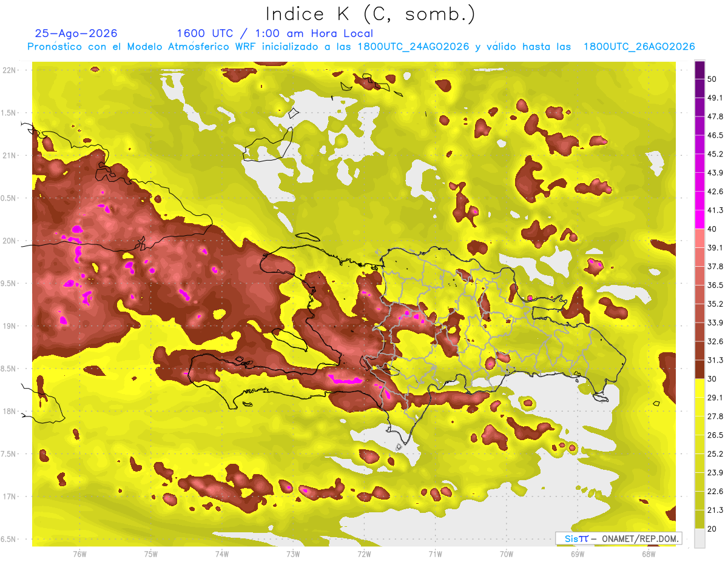Viewport: 728px width, 562px height.
Task: Click the "31.3" color scale value
Action: pyautogui.click(x=715, y=360)
